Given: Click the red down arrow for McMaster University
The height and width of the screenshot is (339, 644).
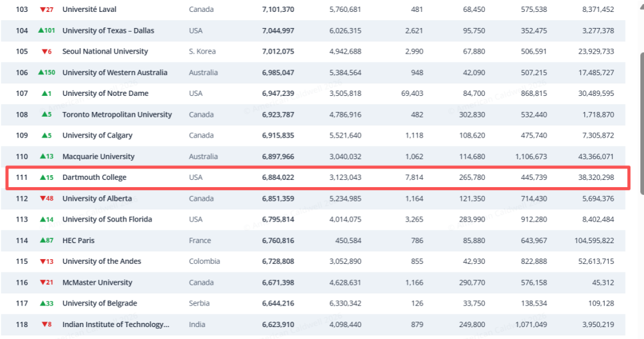Looking at the screenshot, I should click(x=42, y=282).
